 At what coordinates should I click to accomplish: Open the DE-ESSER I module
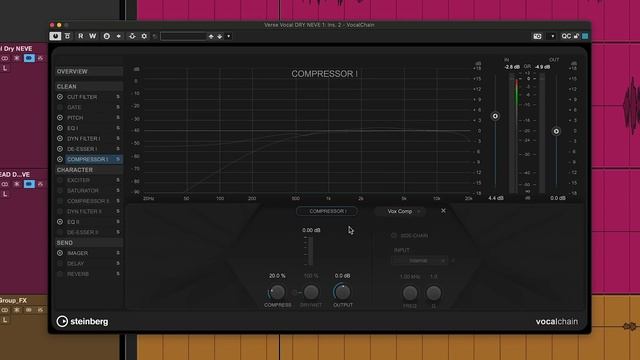tap(82, 149)
